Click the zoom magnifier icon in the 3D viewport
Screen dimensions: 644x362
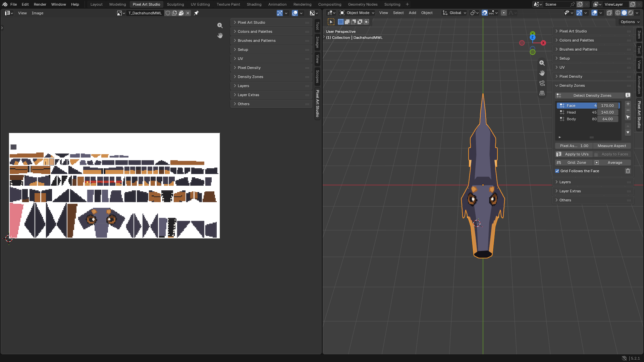coord(542,63)
